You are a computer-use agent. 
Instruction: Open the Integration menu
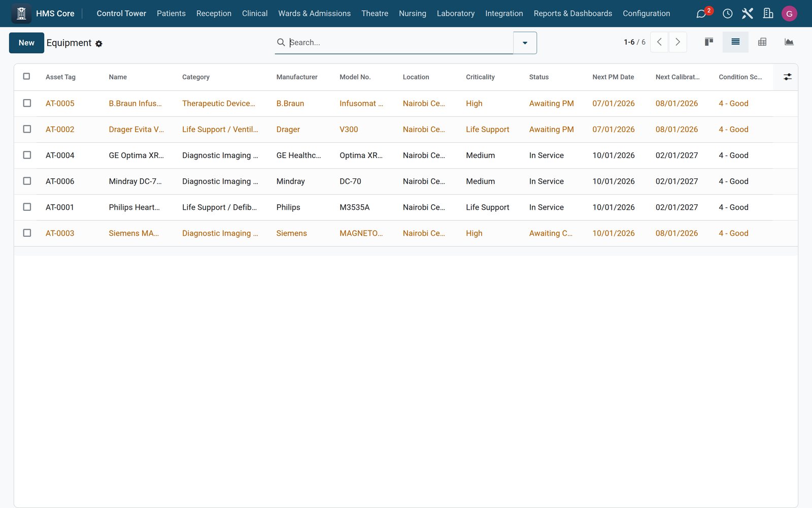[504, 13]
